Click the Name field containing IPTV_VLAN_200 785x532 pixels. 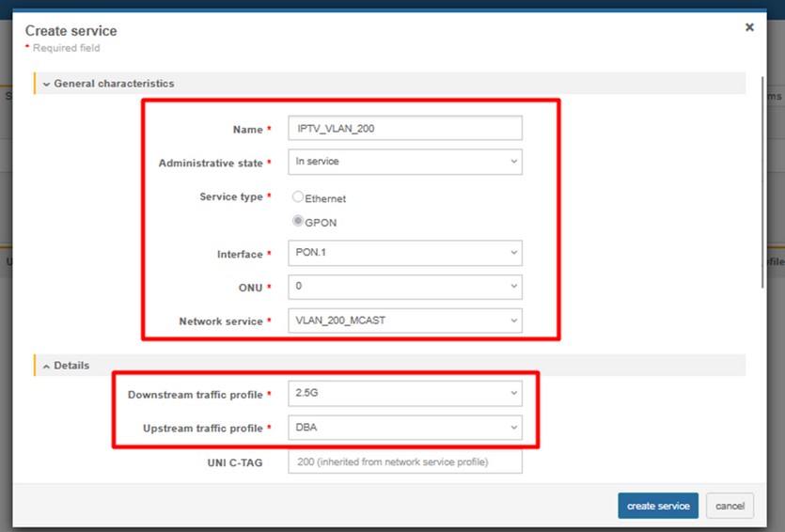coord(404,128)
